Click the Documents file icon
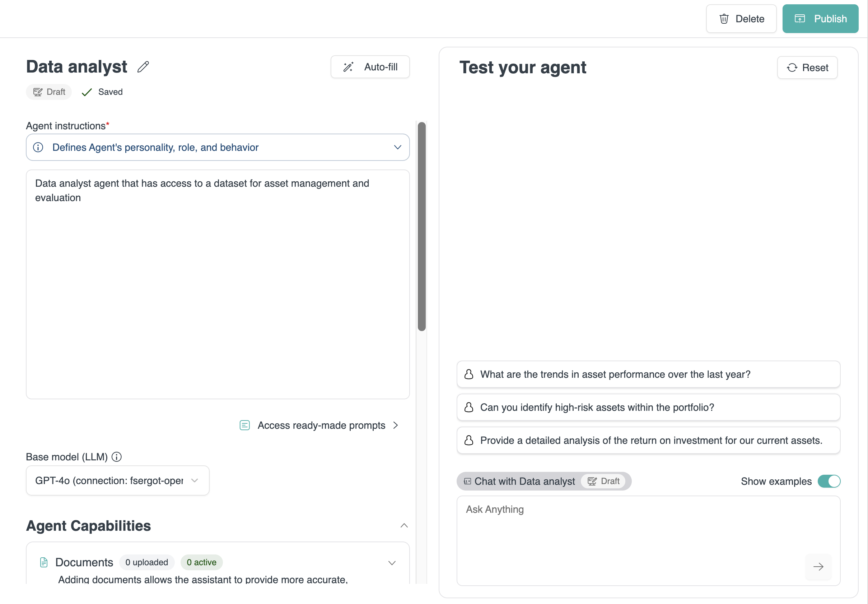Screen dimensions: 868x604 (44, 562)
